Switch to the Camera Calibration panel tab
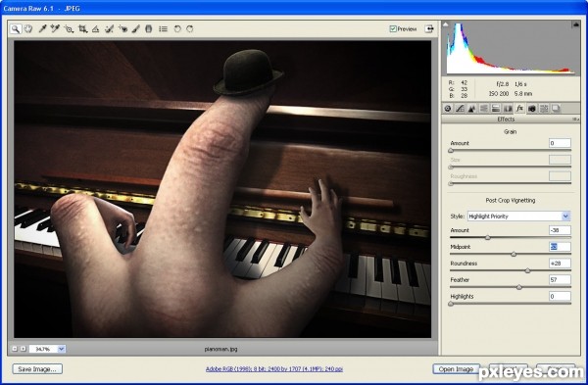Screen dimensions: 588x385 pyautogui.click(x=532, y=109)
